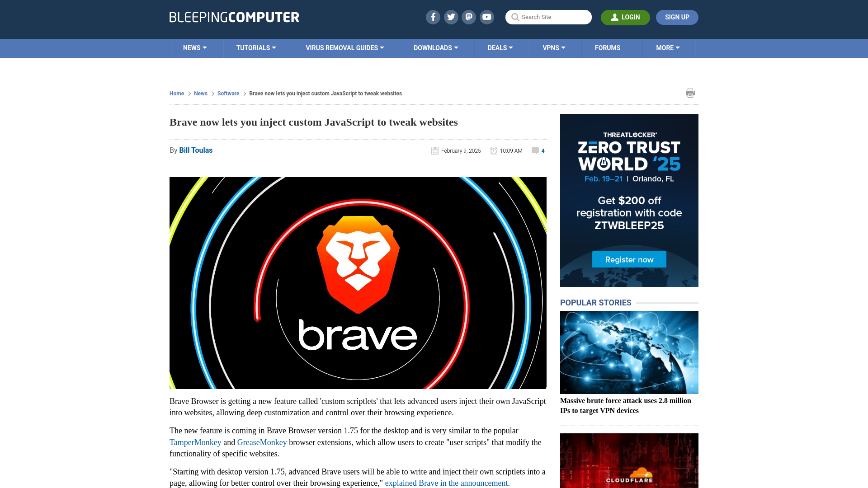
Task: Click the BleepingComputer home logo
Action: [x=234, y=17]
